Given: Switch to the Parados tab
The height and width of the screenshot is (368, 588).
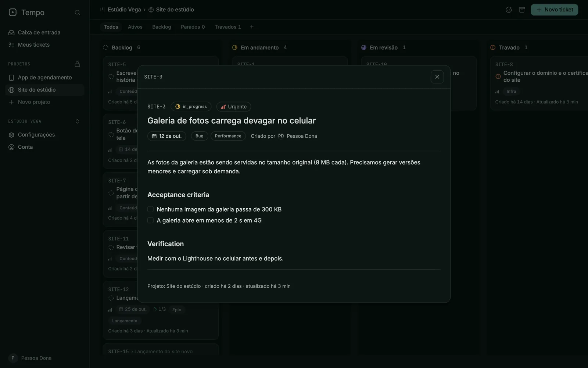Looking at the screenshot, I should 193,27.
